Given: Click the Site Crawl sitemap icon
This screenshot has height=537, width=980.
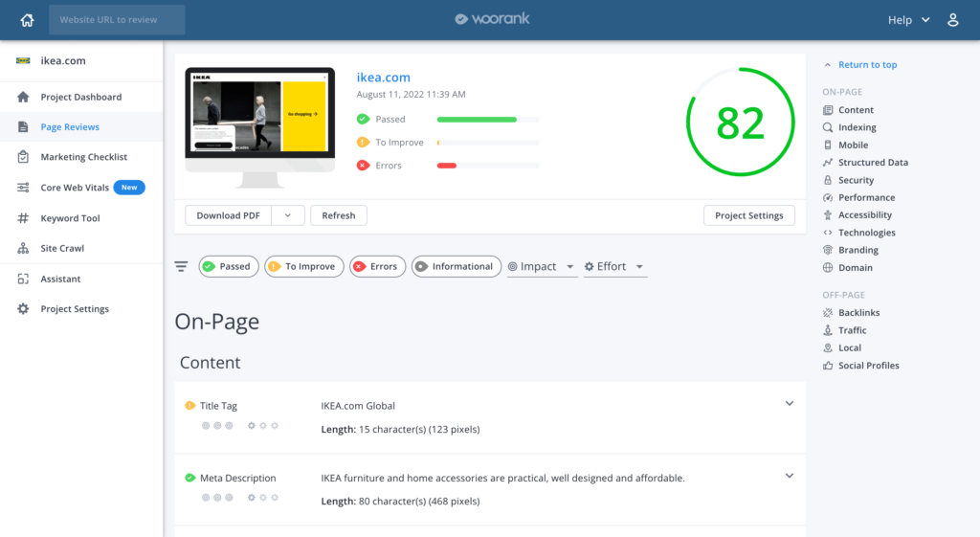Looking at the screenshot, I should click(x=23, y=248).
